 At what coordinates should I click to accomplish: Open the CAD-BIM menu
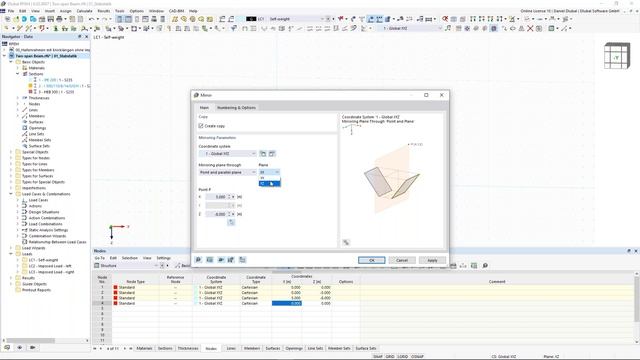click(x=176, y=11)
